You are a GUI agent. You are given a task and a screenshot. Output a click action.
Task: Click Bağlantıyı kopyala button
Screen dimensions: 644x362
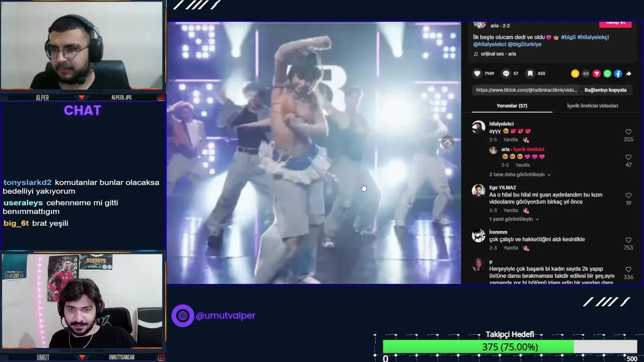[605, 90]
